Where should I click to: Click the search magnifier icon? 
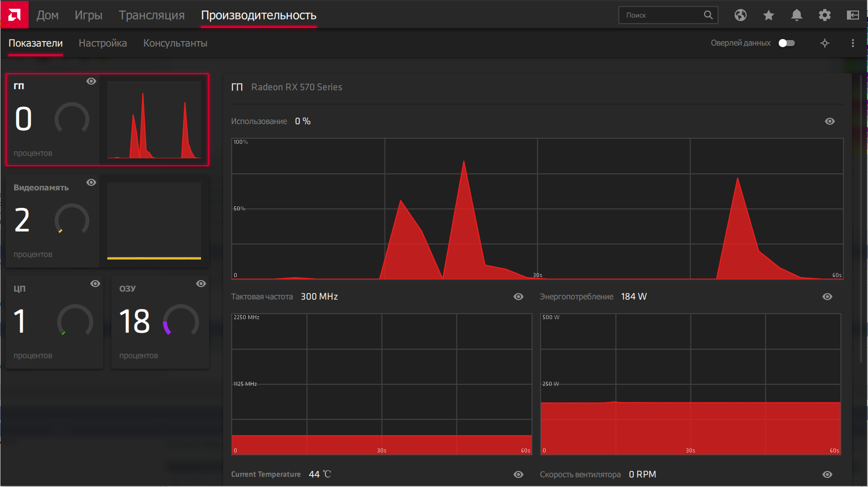708,15
